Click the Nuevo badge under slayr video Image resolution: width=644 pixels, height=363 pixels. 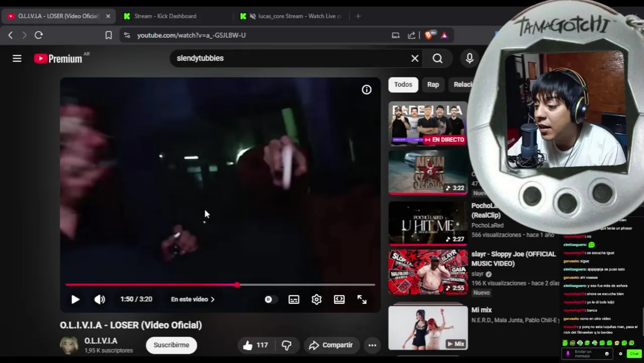click(481, 293)
